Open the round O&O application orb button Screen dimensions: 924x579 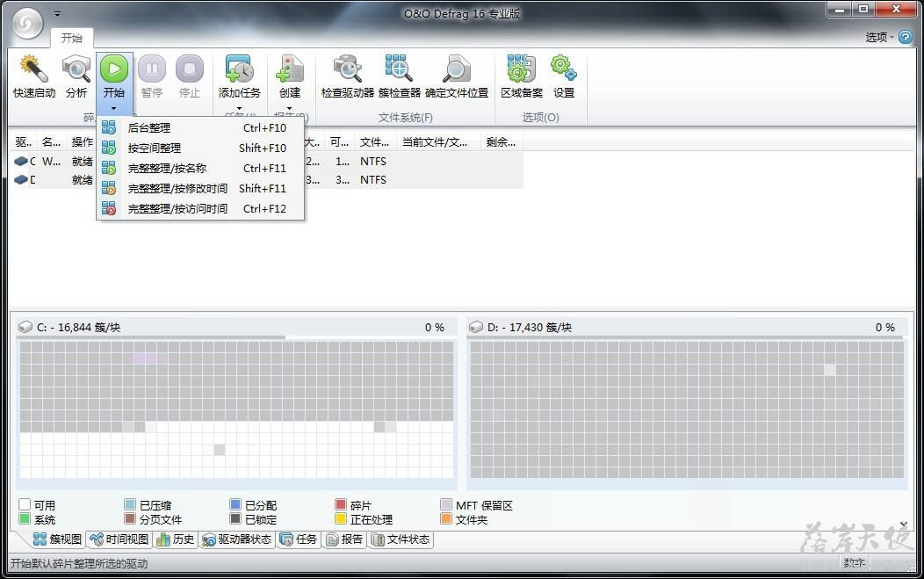(x=28, y=23)
